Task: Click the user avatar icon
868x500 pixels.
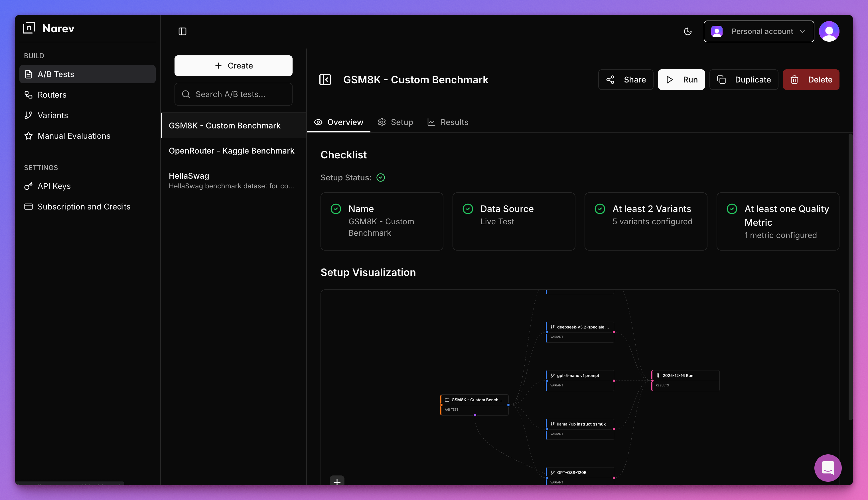Action: [829, 31]
